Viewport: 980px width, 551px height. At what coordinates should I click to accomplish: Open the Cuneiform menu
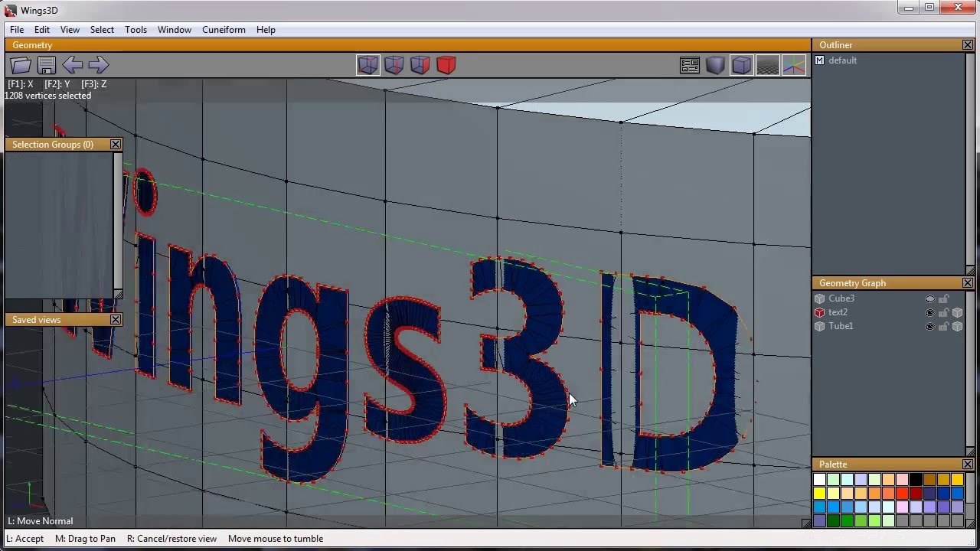click(224, 30)
